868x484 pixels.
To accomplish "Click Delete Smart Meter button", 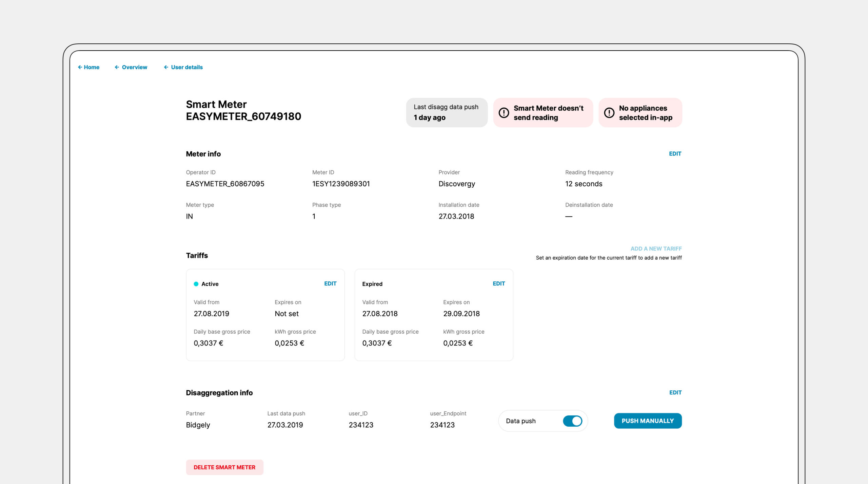I will (x=224, y=467).
